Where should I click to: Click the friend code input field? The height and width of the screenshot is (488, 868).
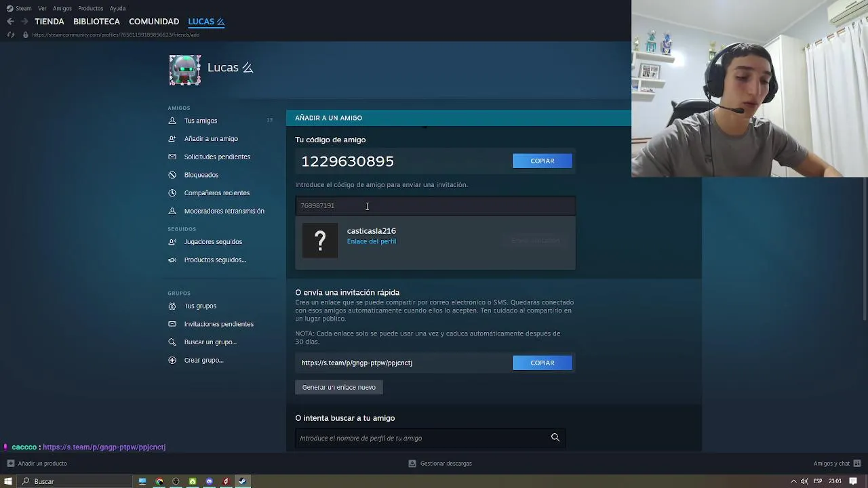(435, 205)
